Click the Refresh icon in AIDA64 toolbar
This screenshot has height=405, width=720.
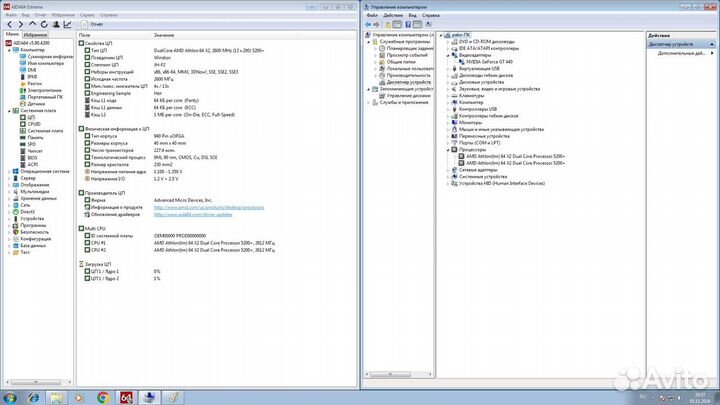point(44,24)
